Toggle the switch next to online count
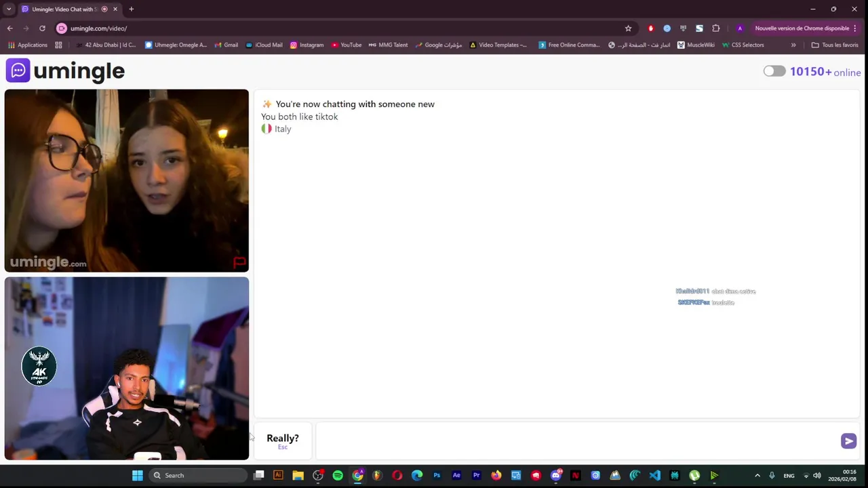The height and width of the screenshot is (488, 868). point(774,71)
